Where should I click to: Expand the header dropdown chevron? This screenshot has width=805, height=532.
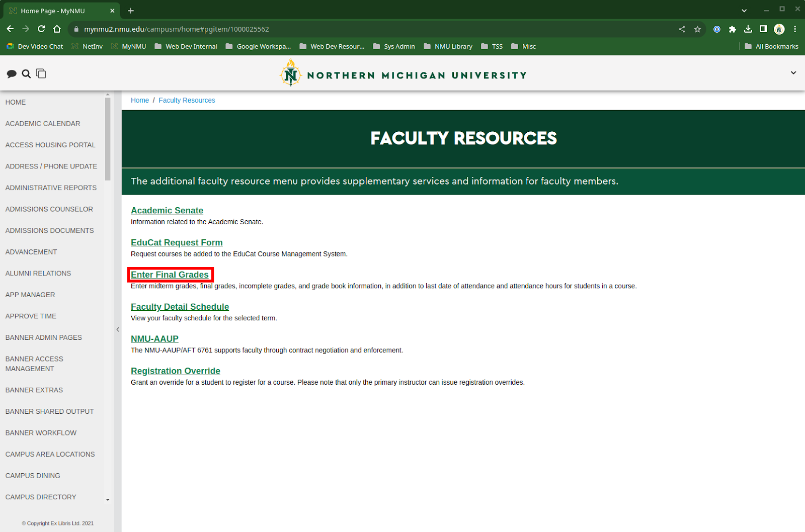coord(793,73)
